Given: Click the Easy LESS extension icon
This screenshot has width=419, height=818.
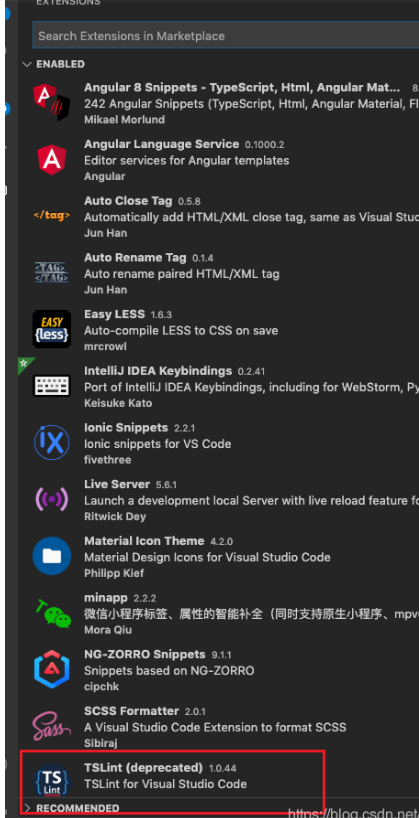Looking at the screenshot, I should pyautogui.click(x=52, y=329).
